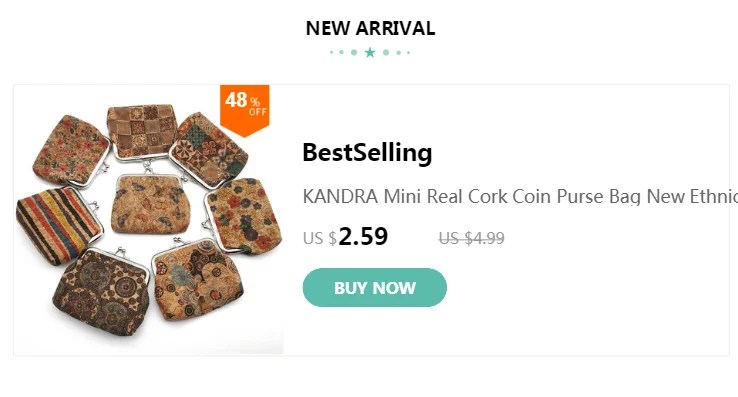The height and width of the screenshot is (397, 738).
Task: Click the red floral purse at top left
Action: point(71,150)
